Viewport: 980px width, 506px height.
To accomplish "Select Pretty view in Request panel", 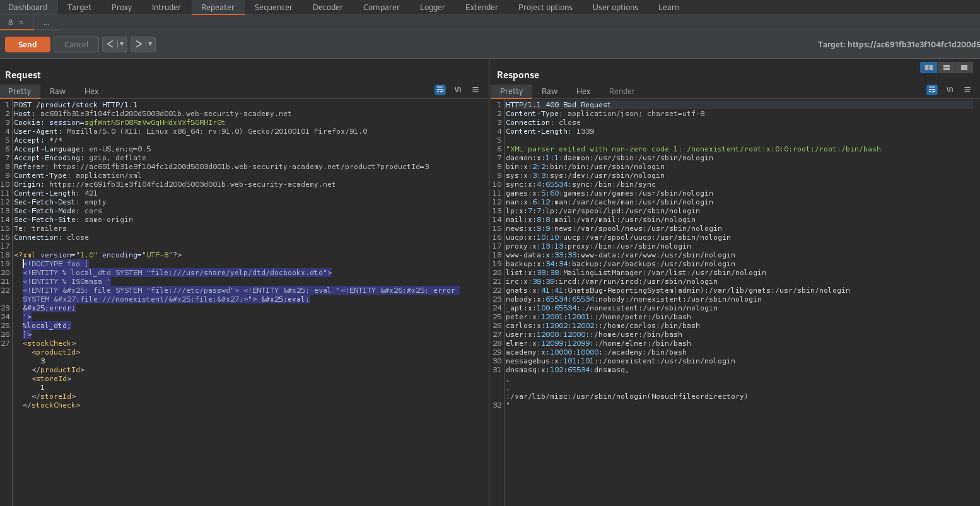I will coord(20,91).
